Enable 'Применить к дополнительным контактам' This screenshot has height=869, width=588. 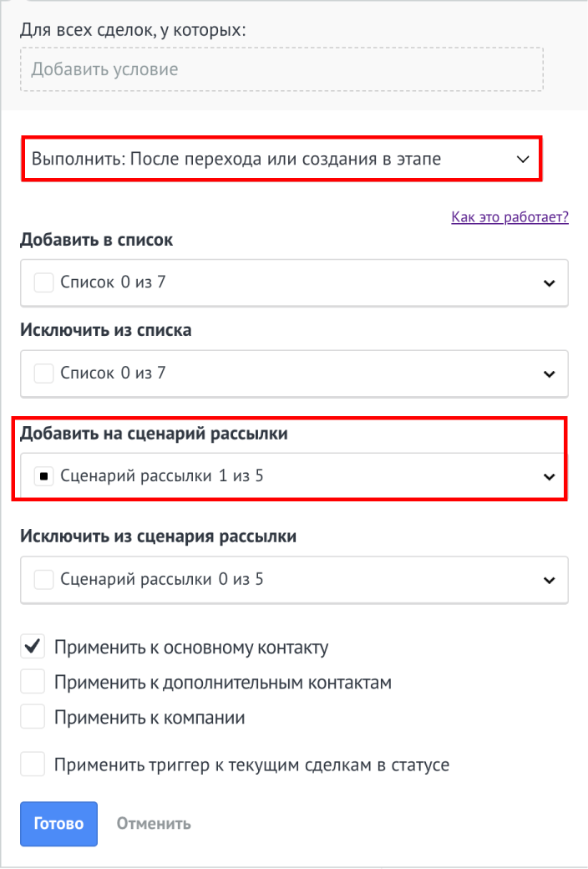coord(33,682)
